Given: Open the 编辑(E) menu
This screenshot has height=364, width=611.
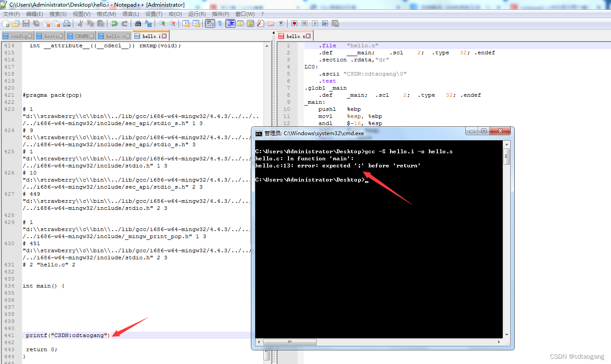Looking at the screenshot, I should click(x=34, y=14).
